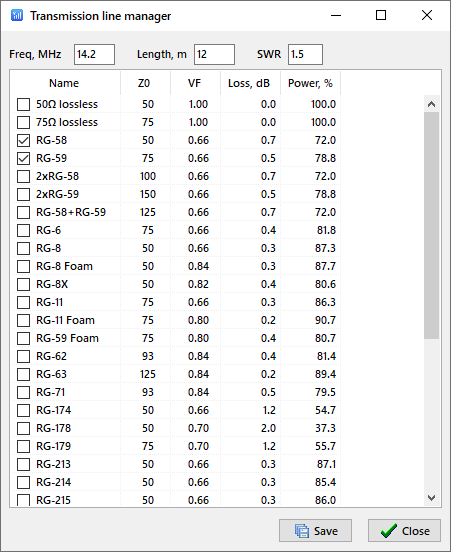
Task: Click the Save button
Action: click(x=315, y=531)
